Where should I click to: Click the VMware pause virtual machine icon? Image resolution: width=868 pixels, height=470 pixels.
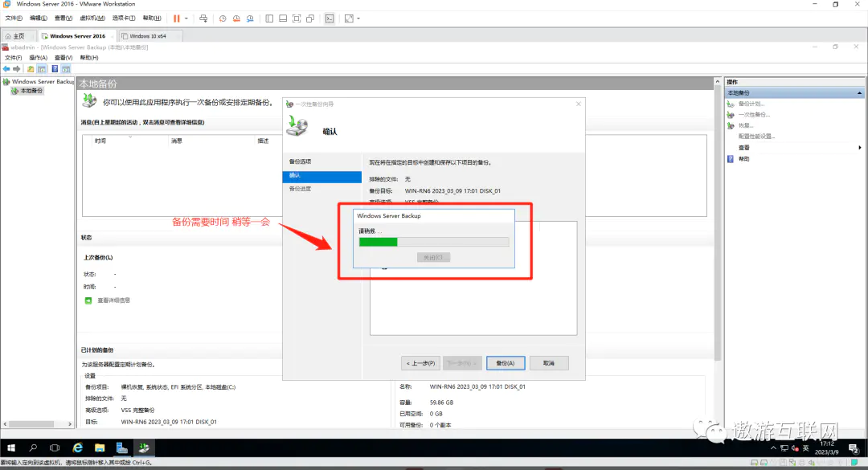coord(177,18)
